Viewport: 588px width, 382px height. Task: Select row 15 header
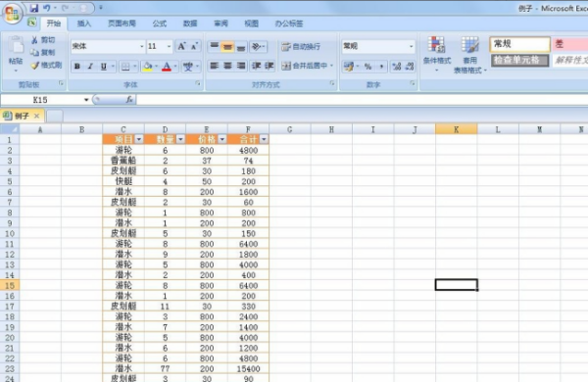(x=10, y=285)
